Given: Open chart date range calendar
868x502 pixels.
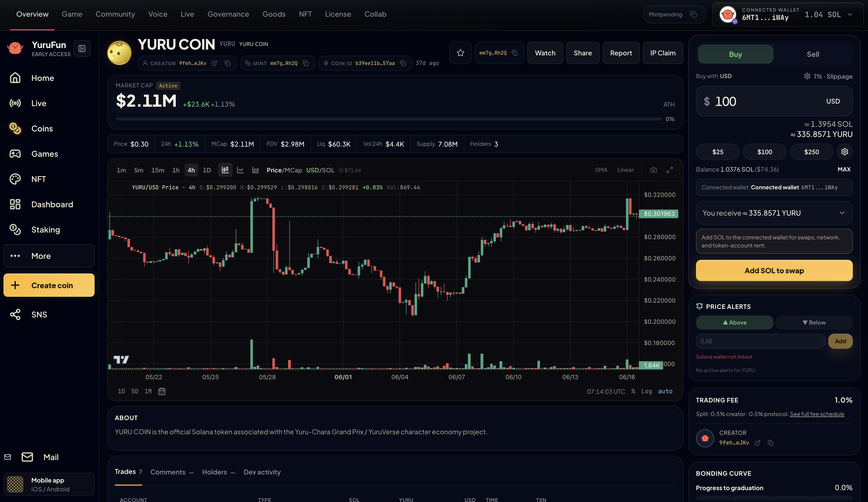Looking at the screenshot, I should coord(162,392).
